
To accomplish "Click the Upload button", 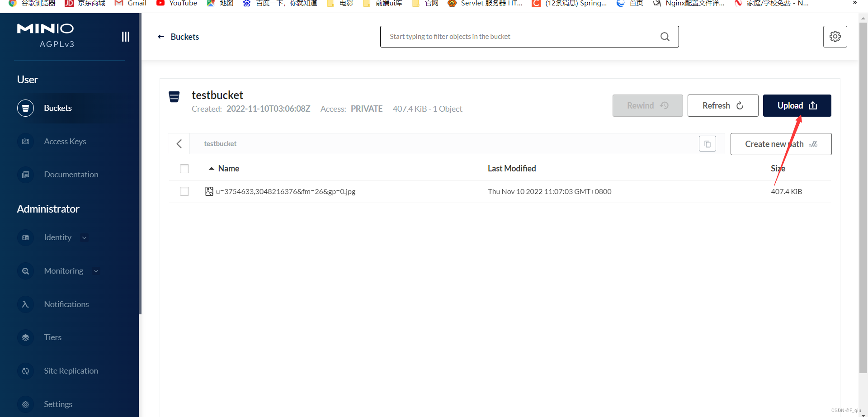I will click(797, 105).
